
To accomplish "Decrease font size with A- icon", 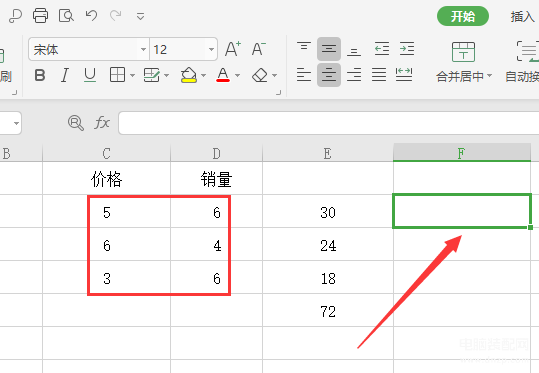I will pos(258,49).
